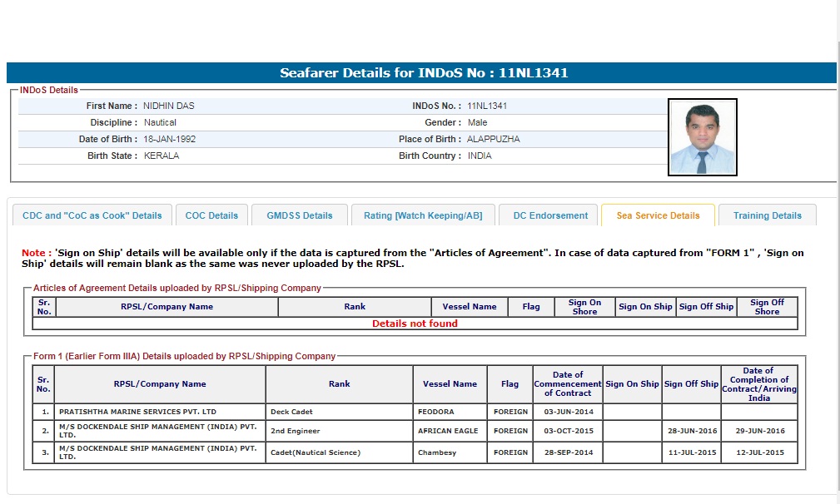Select the 2nd Engineer rank cell

click(296, 431)
